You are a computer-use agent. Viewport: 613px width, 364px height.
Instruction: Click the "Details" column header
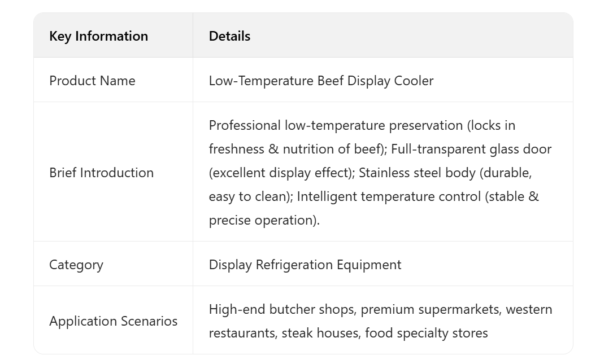click(229, 36)
